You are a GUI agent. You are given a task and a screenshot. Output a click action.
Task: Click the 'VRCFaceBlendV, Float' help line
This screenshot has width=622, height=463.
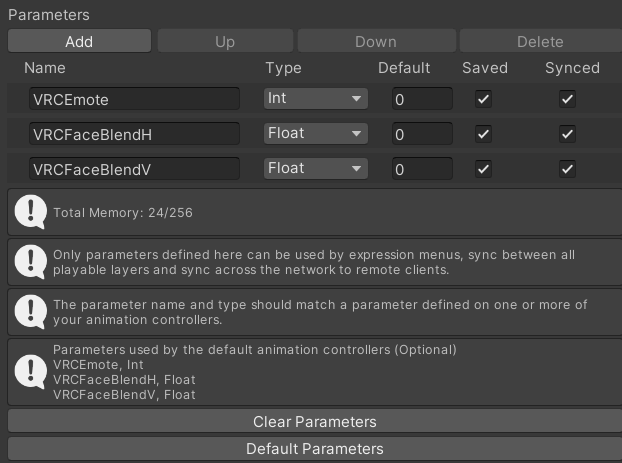point(124,395)
